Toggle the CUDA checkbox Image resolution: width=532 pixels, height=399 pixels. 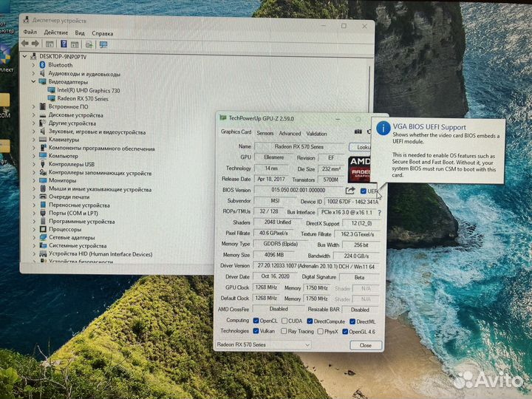286,321
